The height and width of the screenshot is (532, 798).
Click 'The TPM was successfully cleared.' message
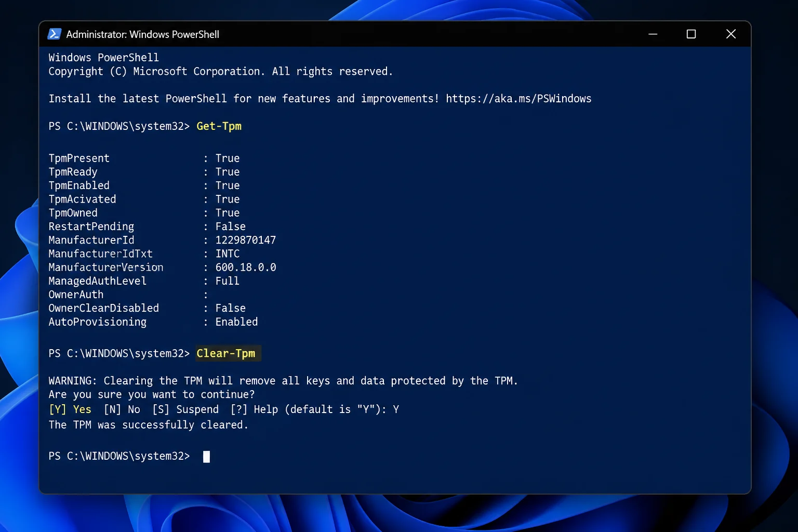tap(149, 425)
